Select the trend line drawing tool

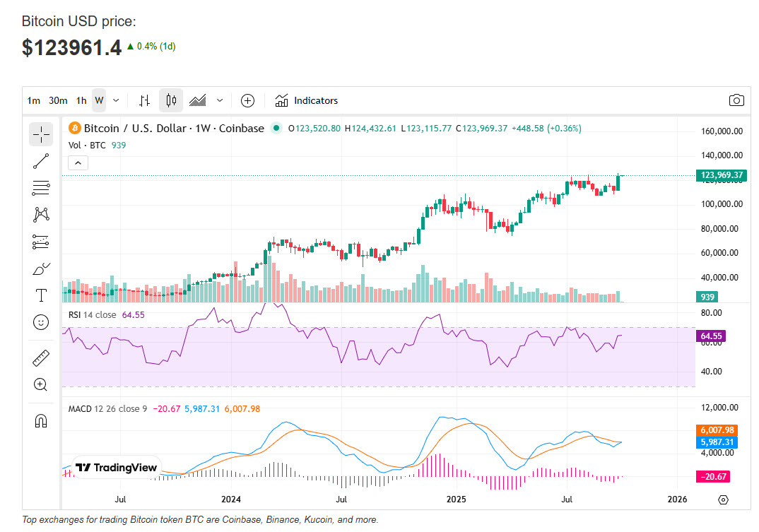pyautogui.click(x=41, y=161)
